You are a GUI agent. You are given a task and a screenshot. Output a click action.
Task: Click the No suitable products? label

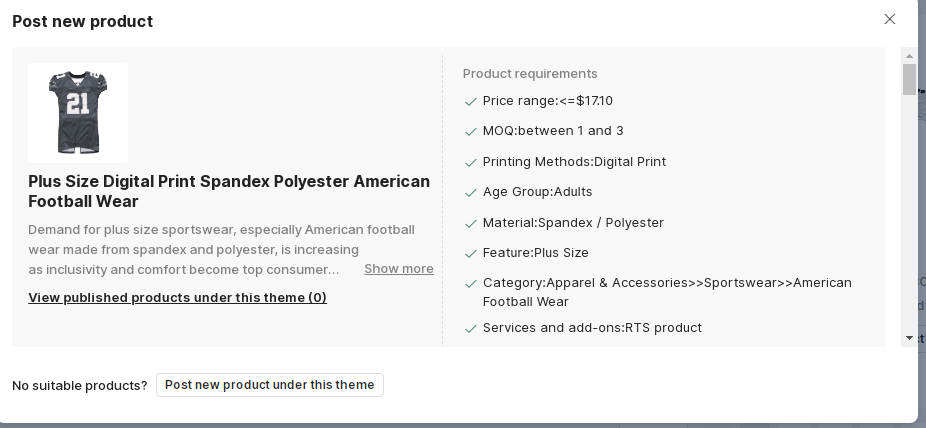[80, 385]
